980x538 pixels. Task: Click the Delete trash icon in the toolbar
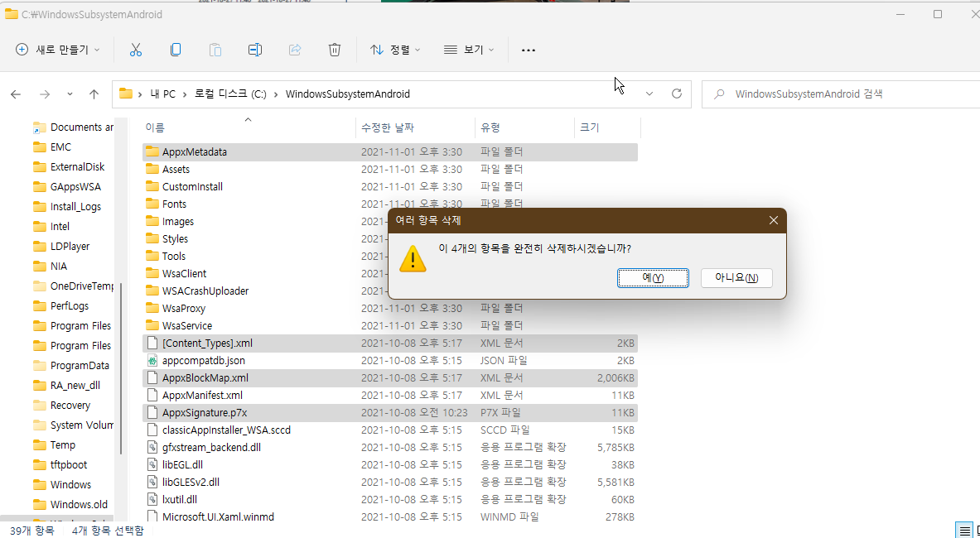[x=334, y=50]
